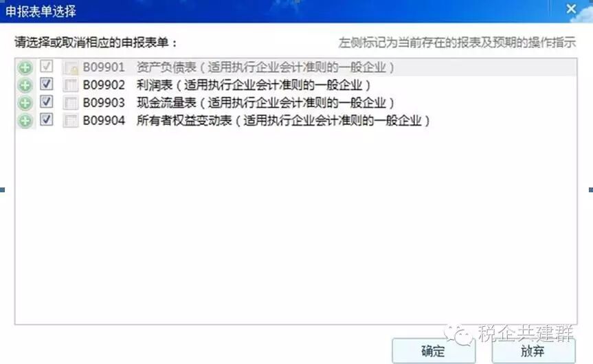This screenshot has height=364, width=593.
Task: Uncheck the B09903 现金流量表 checkbox
Action: (x=47, y=102)
